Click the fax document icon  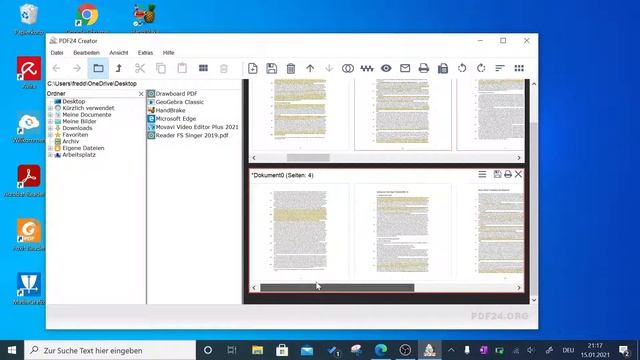click(443, 68)
